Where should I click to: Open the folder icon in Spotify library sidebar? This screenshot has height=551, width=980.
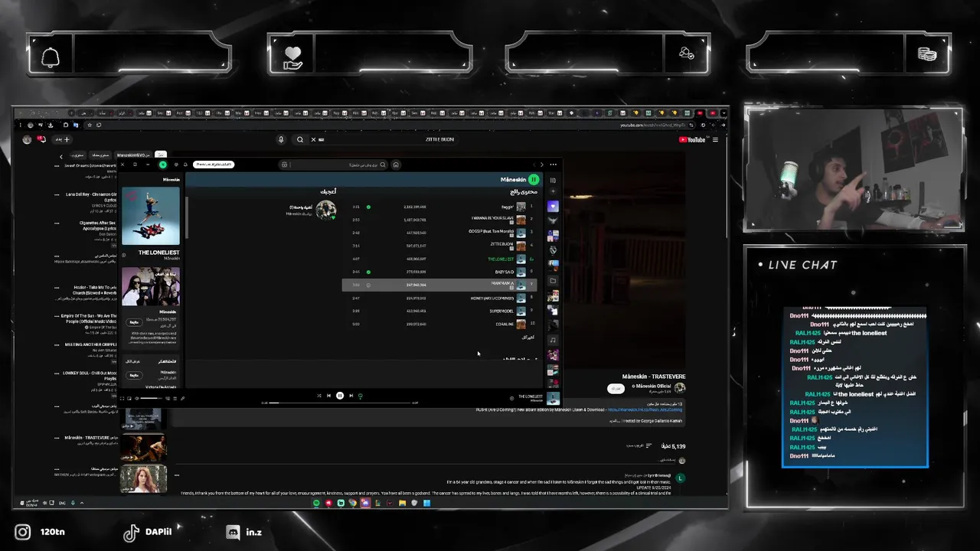553,281
